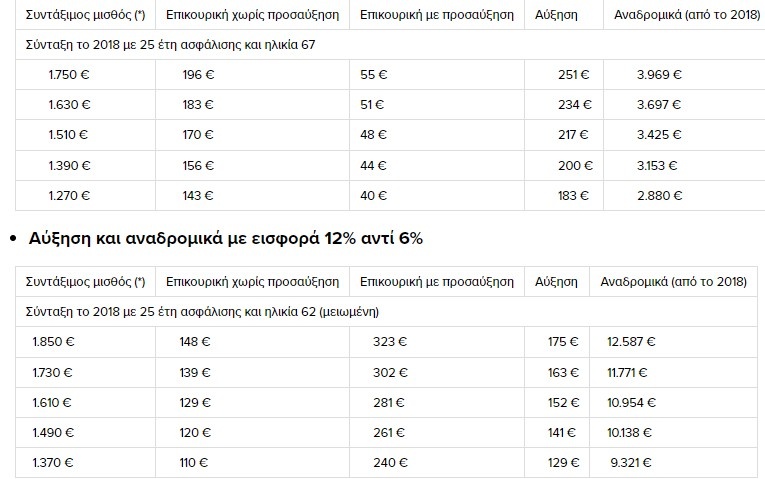This screenshot has height=479, width=765.
Task: Select the 251 € increase cell
Action: pyautogui.click(x=578, y=75)
